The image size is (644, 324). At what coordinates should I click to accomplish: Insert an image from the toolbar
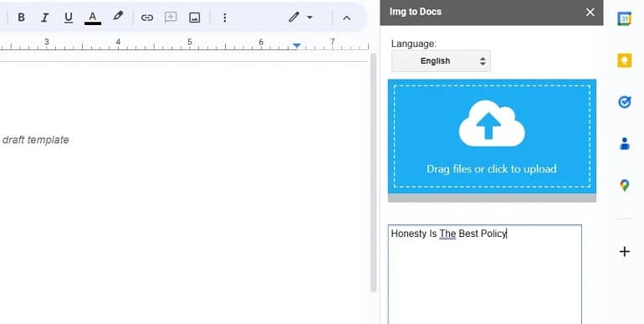(194, 18)
